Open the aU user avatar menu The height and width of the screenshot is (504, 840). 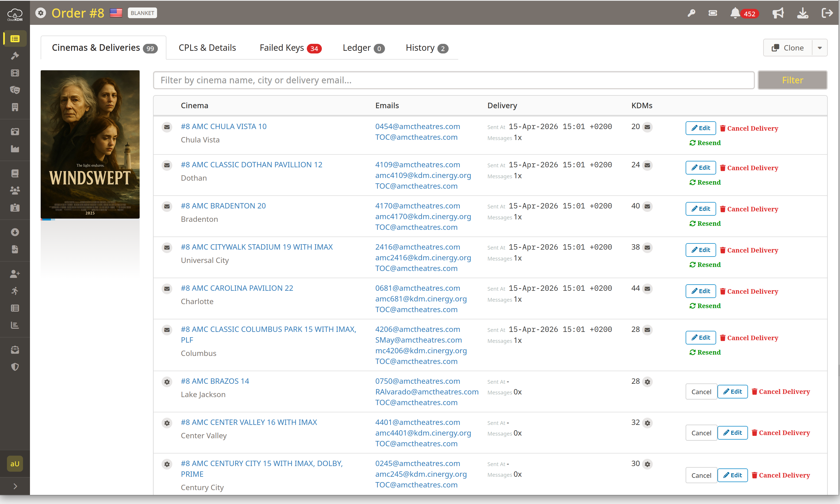click(15, 464)
